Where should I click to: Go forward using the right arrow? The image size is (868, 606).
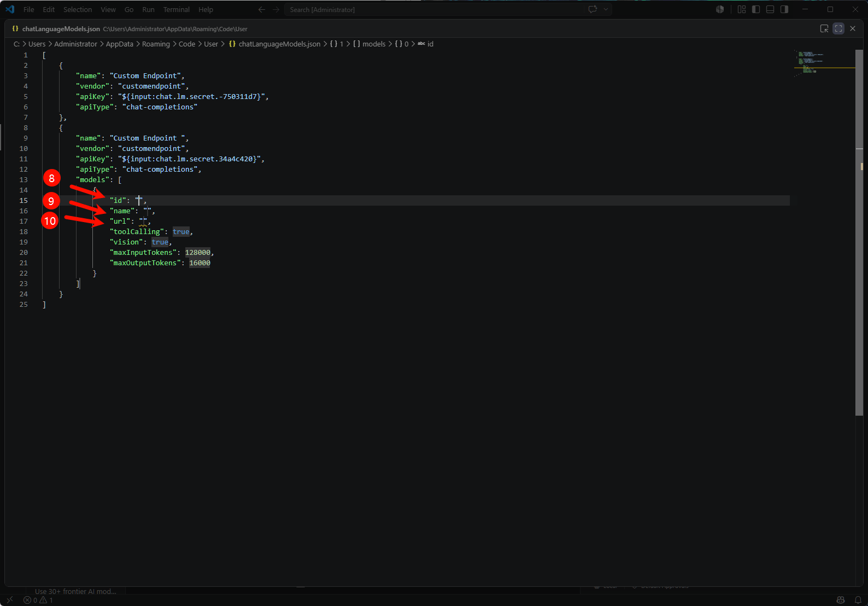pos(276,9)
